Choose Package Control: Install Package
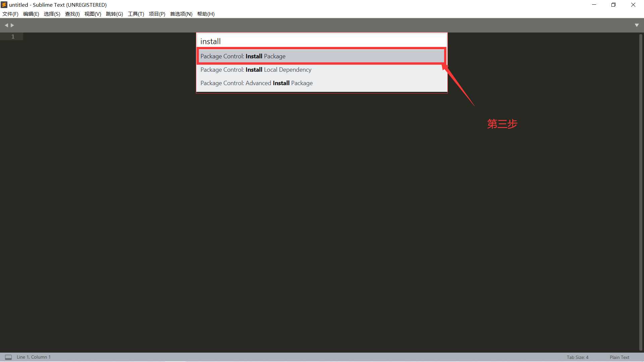 (322, 56)
